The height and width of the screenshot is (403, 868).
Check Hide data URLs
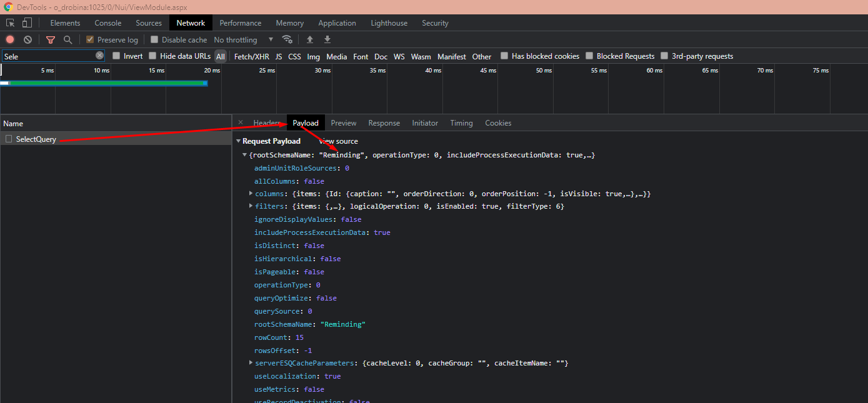(x=152, y=56)
